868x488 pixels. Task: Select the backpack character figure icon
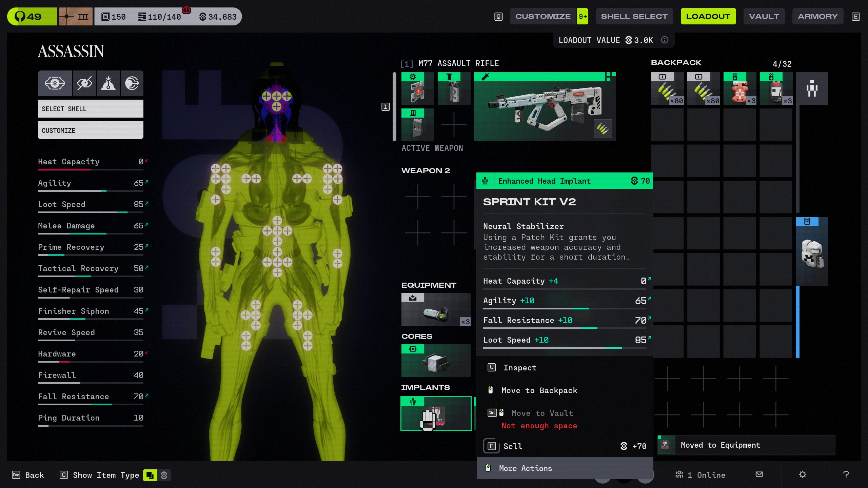point(812,88)
